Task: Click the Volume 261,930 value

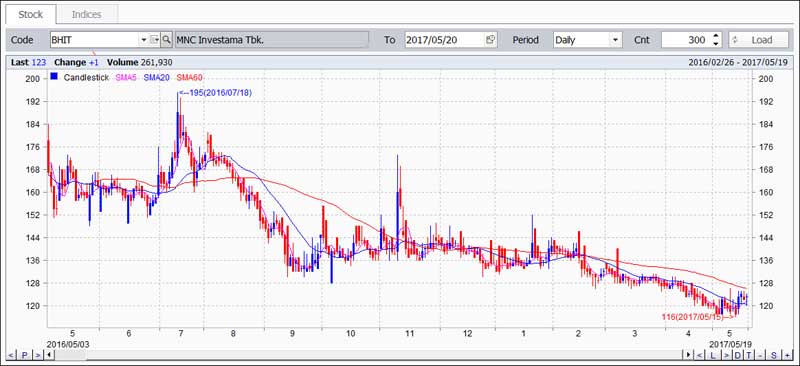Action: (x=139, y=62)
